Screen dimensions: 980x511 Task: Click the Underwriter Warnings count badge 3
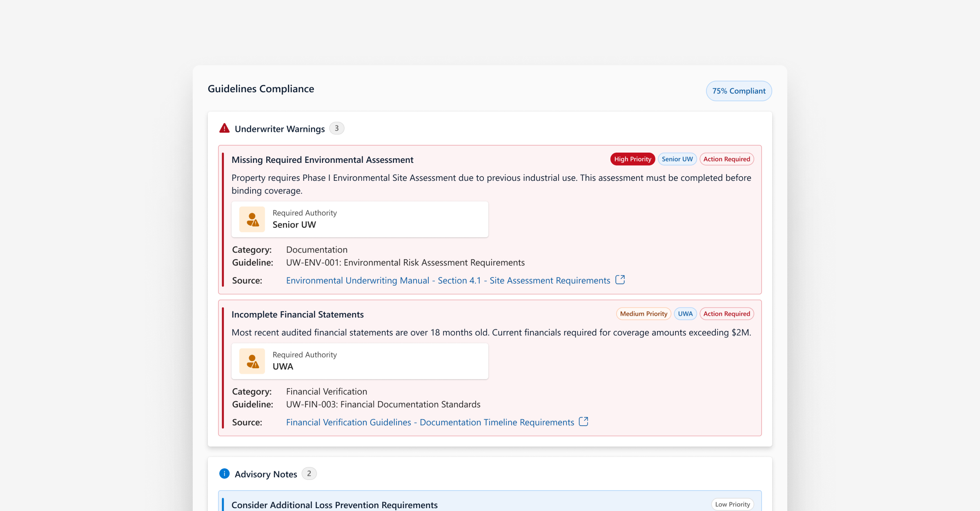[336, 128]
